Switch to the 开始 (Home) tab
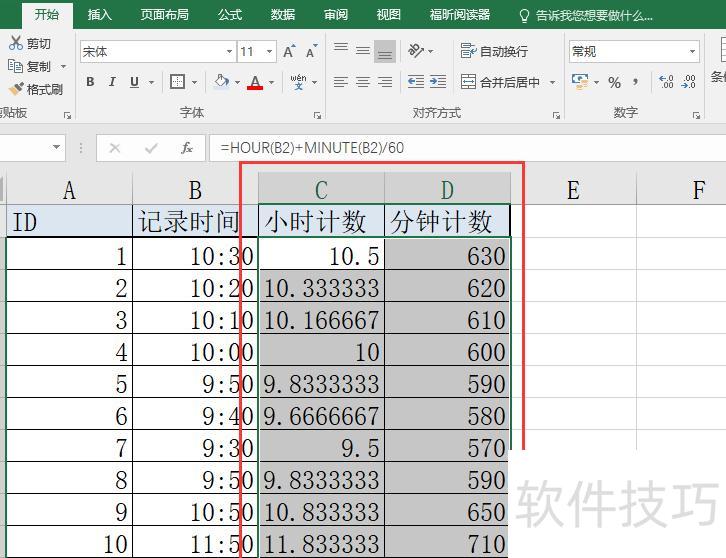 [47, 14]
